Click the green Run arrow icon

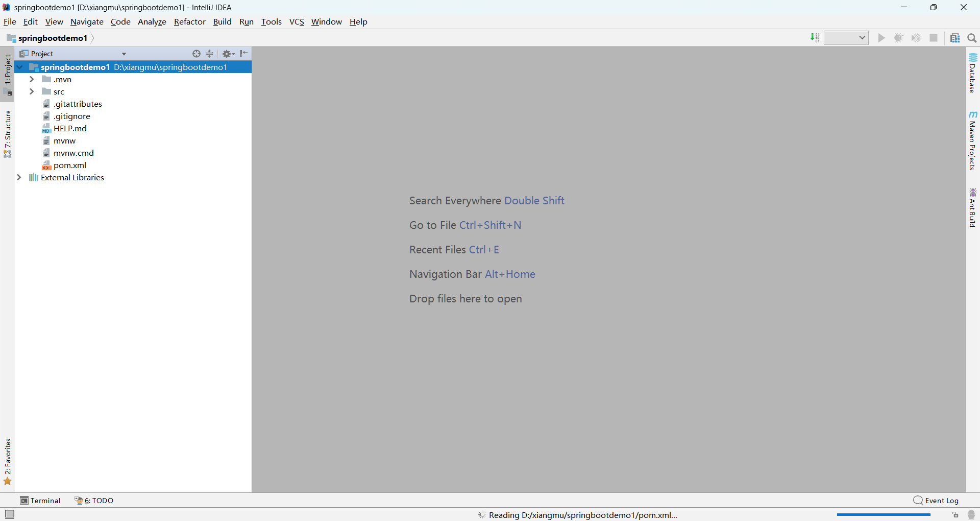pos(881,38)
